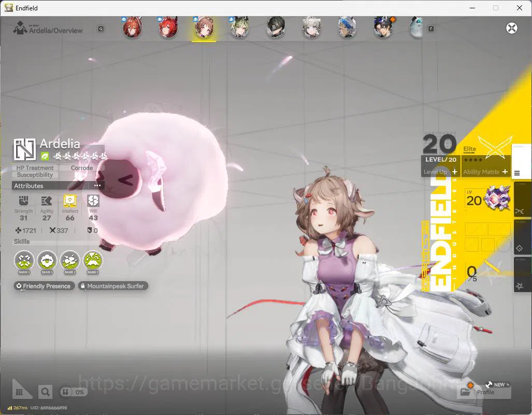Select the white-haired operator portrait
The image size is (532, 415).
[x=312, y=28]
